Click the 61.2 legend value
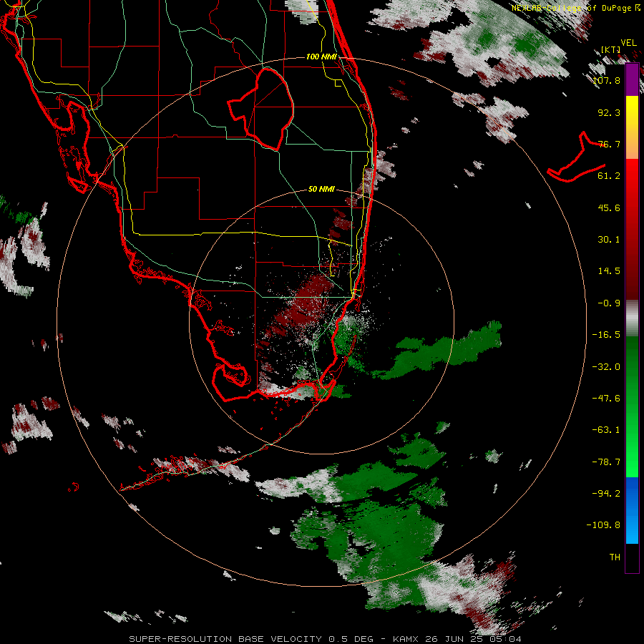The image size is (644, 644). (609, 176)
